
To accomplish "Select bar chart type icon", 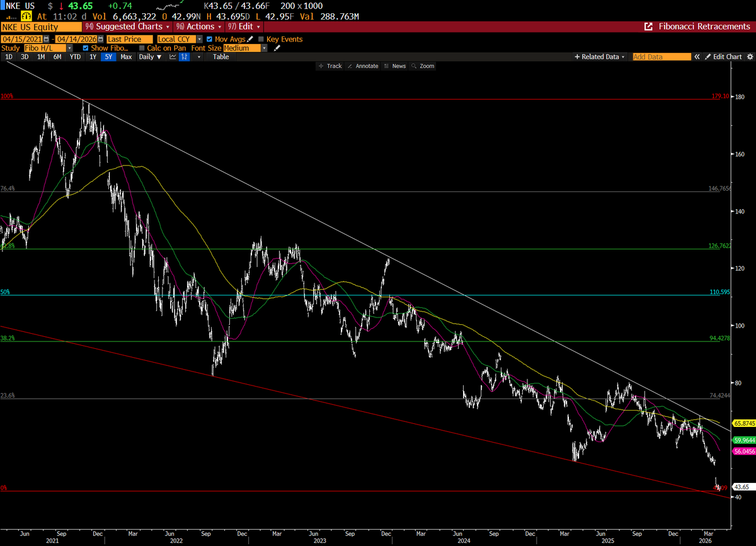I will pyautogui.click(x=185, y=57).
